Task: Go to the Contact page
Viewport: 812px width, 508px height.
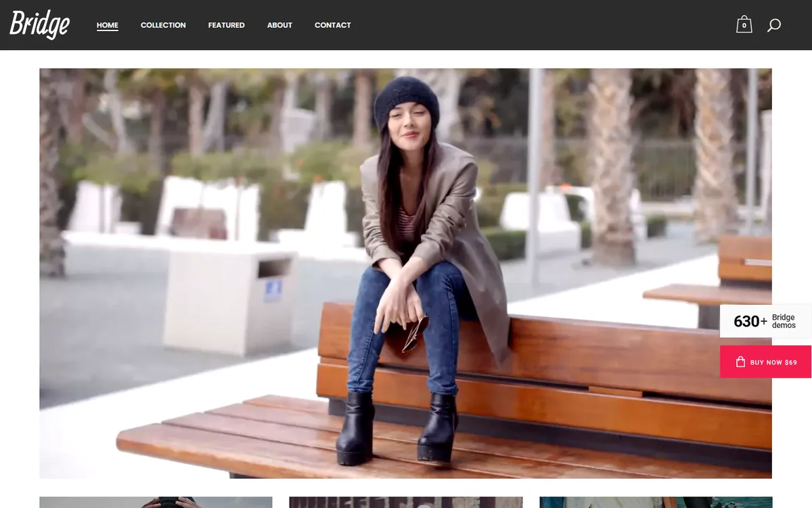Action: 333,25
